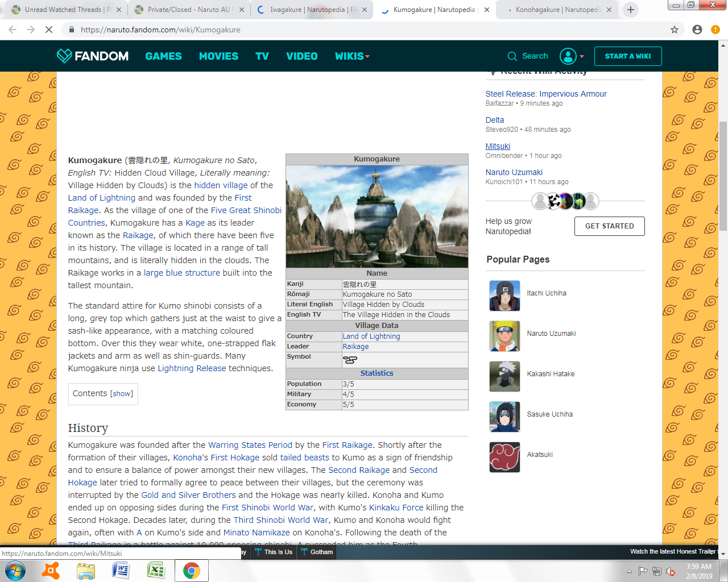Open the Windows Start button
Viewport: 728px width, 582px height.
[15, 571]
